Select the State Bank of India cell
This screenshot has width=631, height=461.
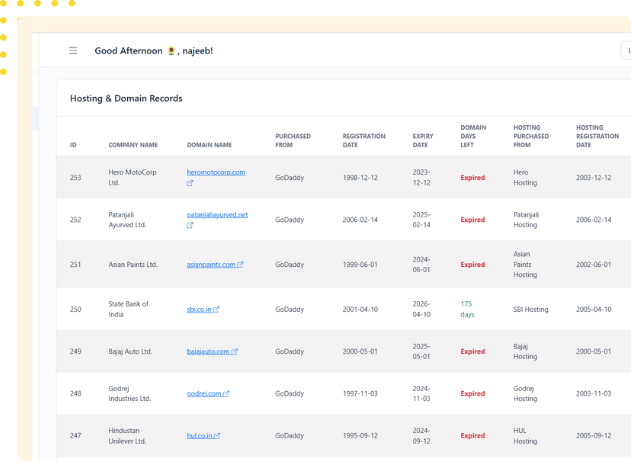click(128, 309)
